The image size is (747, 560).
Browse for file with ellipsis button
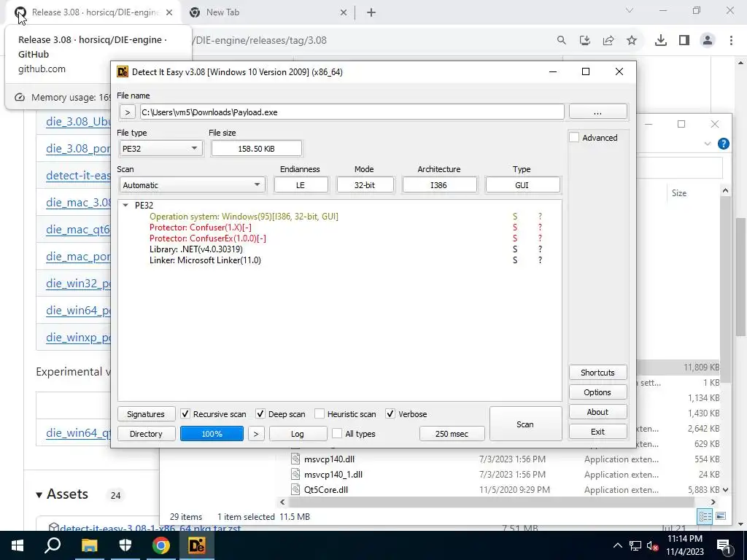(x=598, y=112)
